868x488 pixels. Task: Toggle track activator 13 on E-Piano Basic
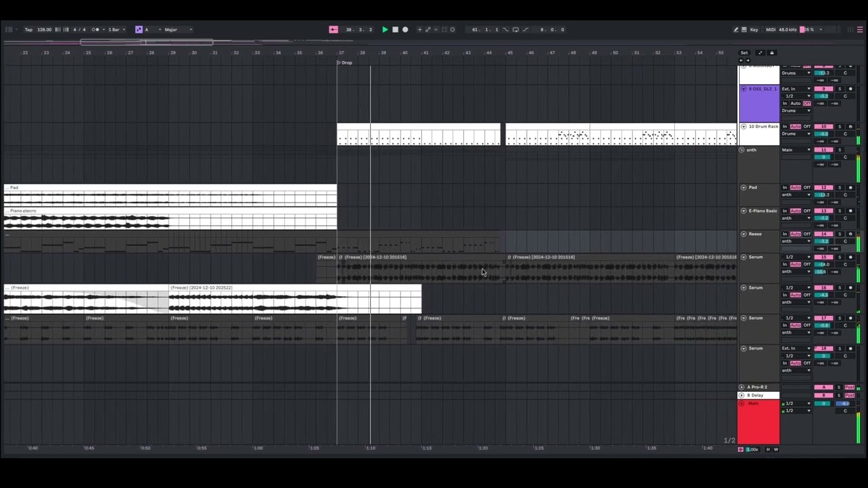824,211
